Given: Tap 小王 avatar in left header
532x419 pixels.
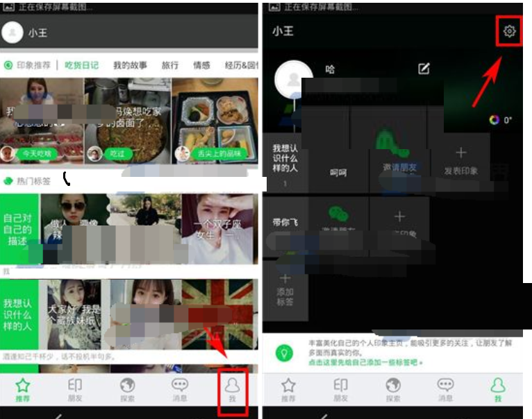Looking at the screenshot, I should coord(13,32).
